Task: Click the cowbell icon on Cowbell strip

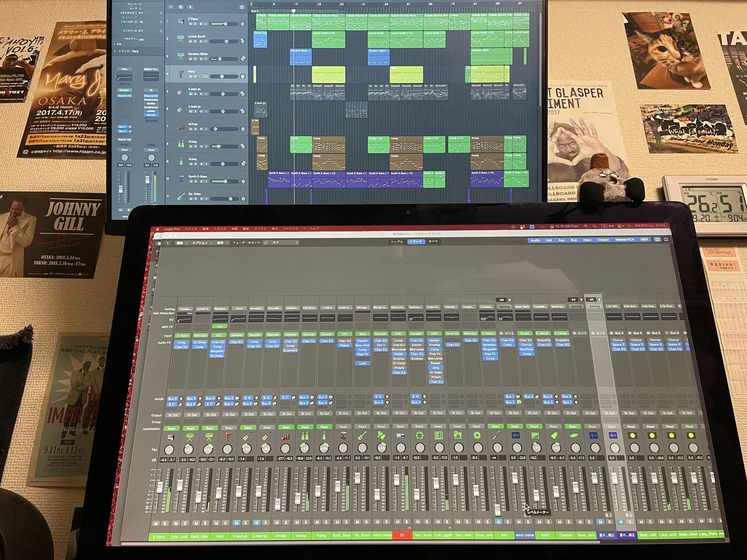Action: (554, 435)
